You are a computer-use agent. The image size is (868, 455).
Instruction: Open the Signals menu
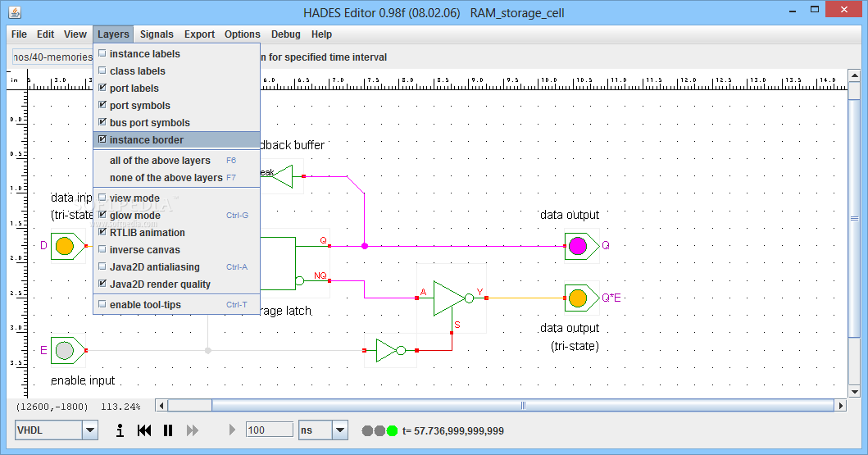coord(157,34)
